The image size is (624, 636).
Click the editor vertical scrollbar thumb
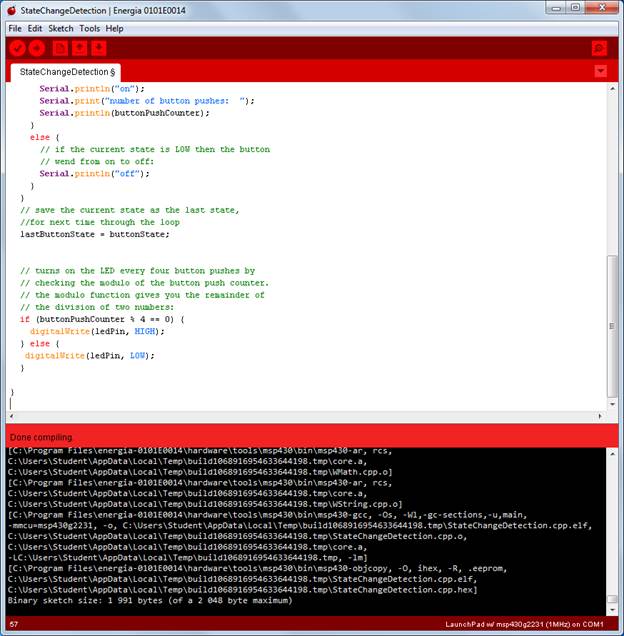point(612,327)
